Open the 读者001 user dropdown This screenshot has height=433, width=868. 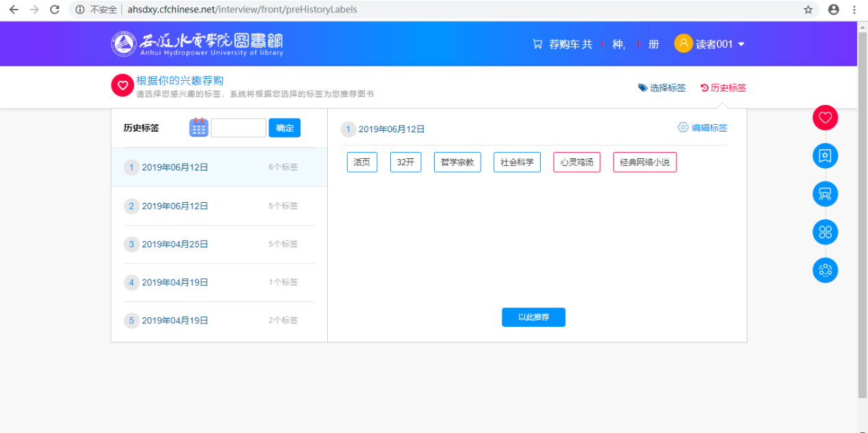tap(710, 45)
